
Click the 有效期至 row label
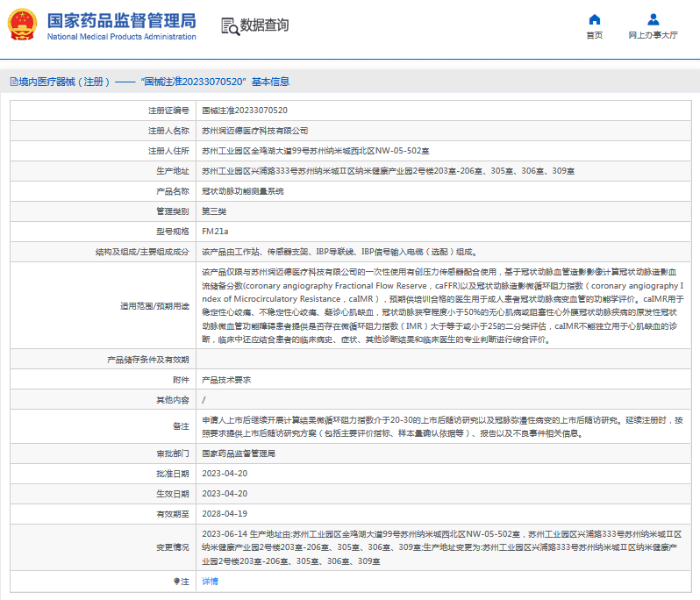[x=173, y=514]
